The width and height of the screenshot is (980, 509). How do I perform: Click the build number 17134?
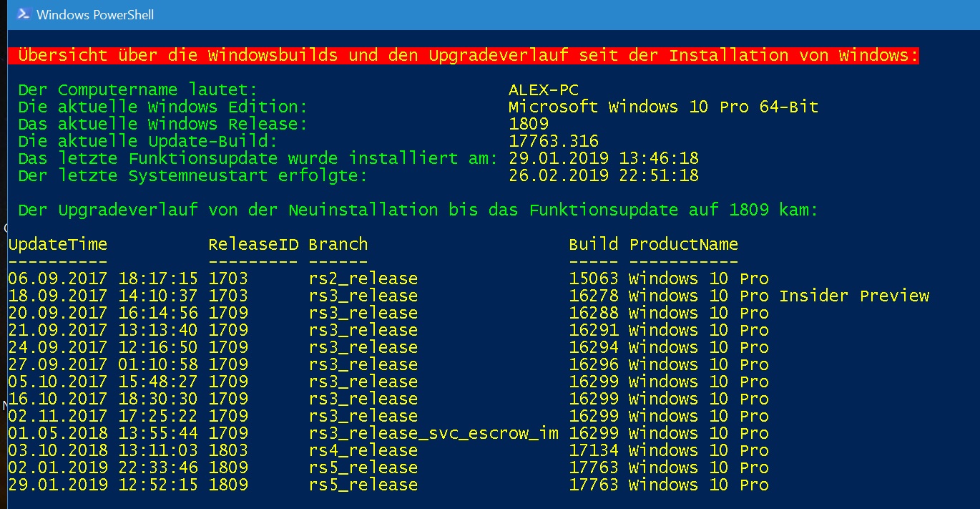pos(594,450)
